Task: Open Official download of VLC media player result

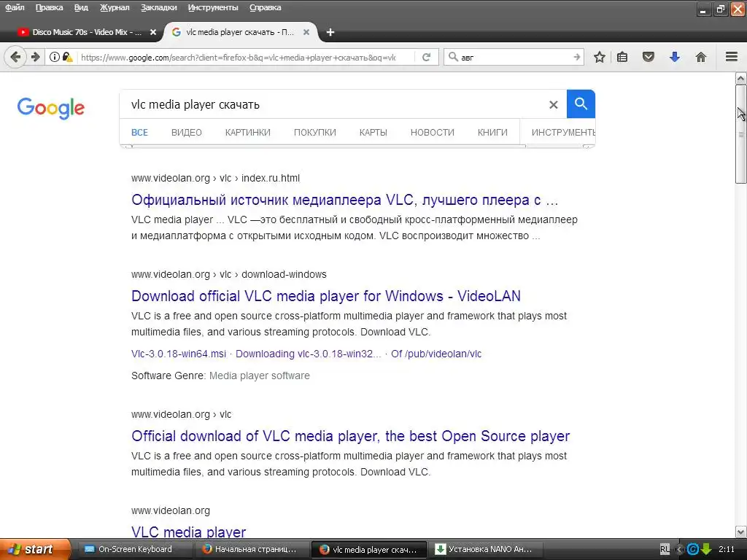Action: (351, 436)
